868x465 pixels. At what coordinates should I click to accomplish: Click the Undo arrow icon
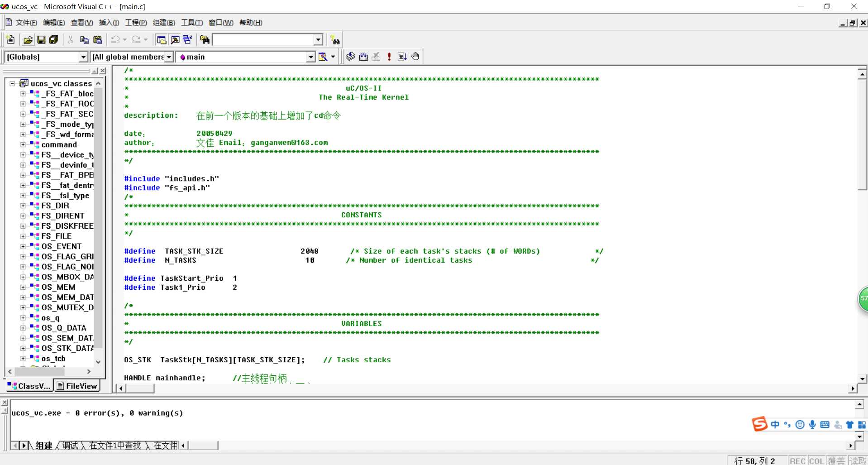click(115, 40)
